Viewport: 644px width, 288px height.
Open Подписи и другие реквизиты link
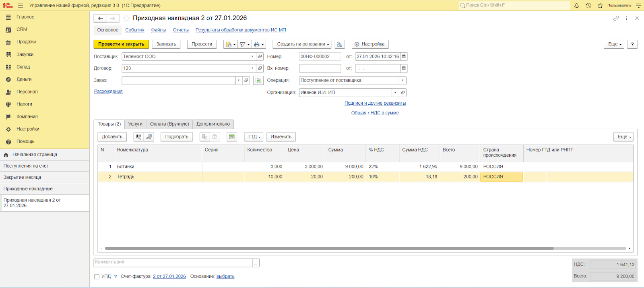click(x=375, y=103)
